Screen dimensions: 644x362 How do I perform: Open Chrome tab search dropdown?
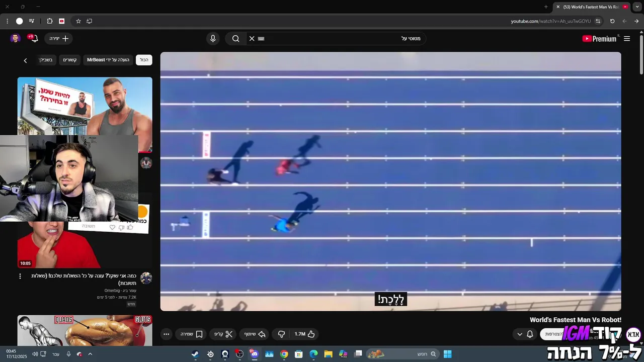tap(637, 7)
